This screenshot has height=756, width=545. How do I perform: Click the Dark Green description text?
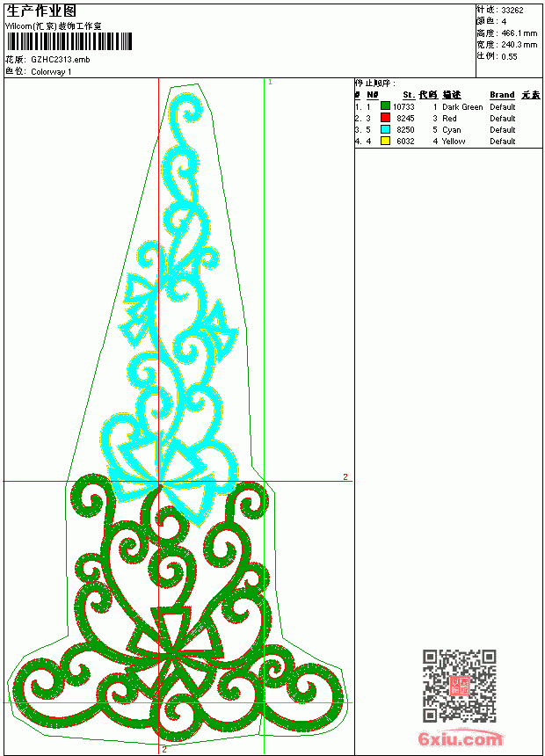[462, 107]
